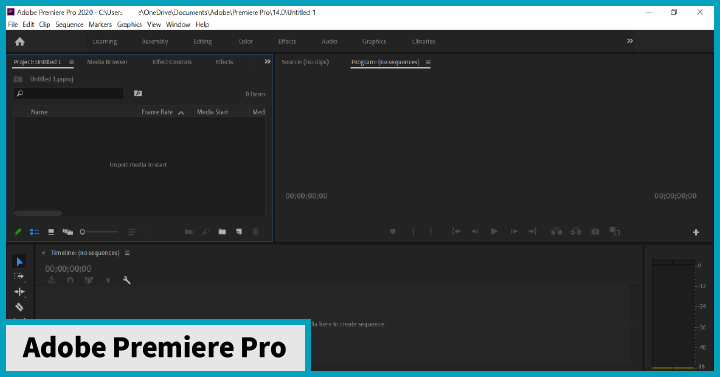Viewport: 720px width, 377px height.
Task: Toggle project read/write green pencil icon
Action: [18, 232]
